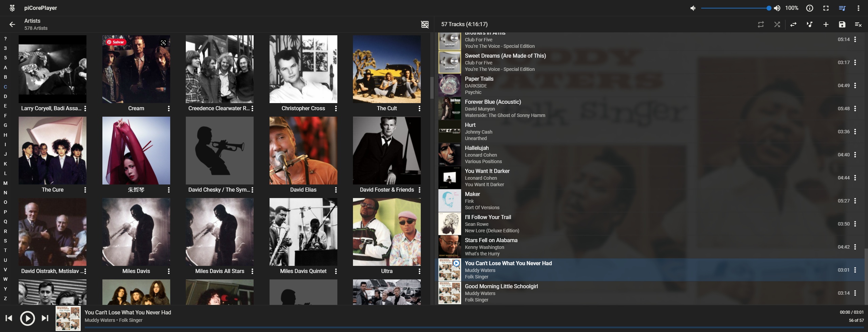Toggle shuffle for the queue
Viewport: 868px width, 332px height.
[x=777, y=24]
